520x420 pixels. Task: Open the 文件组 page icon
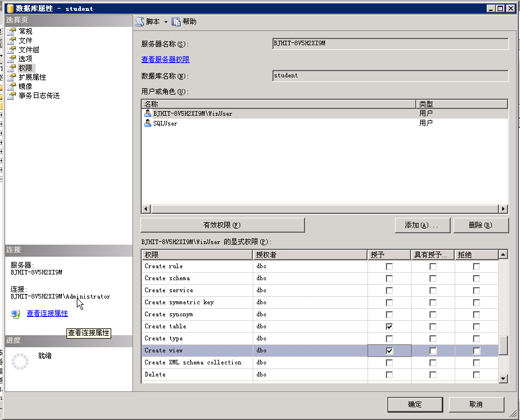[x=11, y=50]
